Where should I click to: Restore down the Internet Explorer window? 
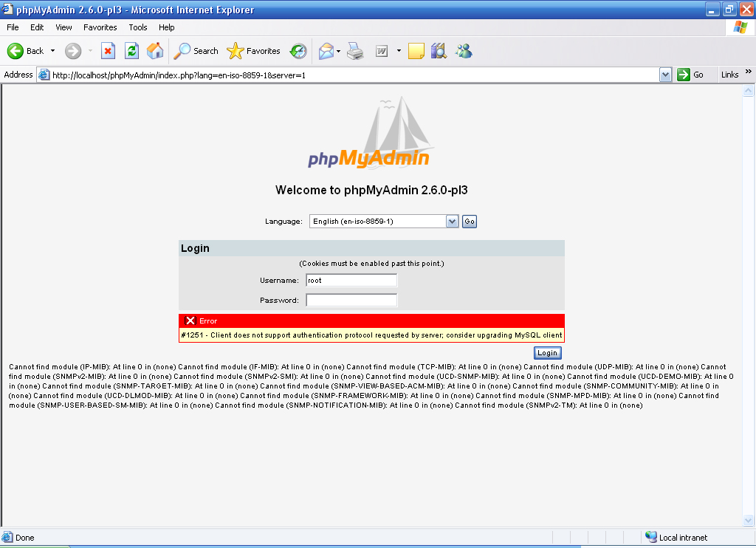coord(729,9)
